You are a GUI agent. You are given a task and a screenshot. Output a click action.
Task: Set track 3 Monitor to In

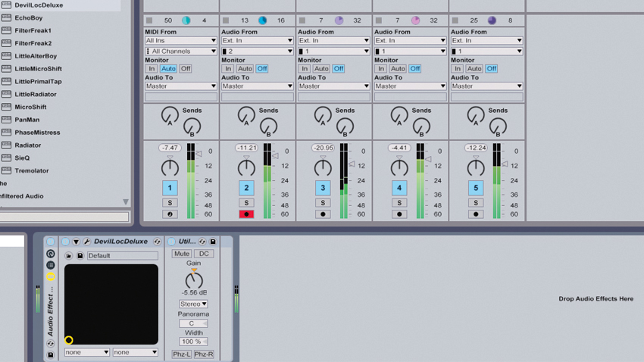coord(305,69)
